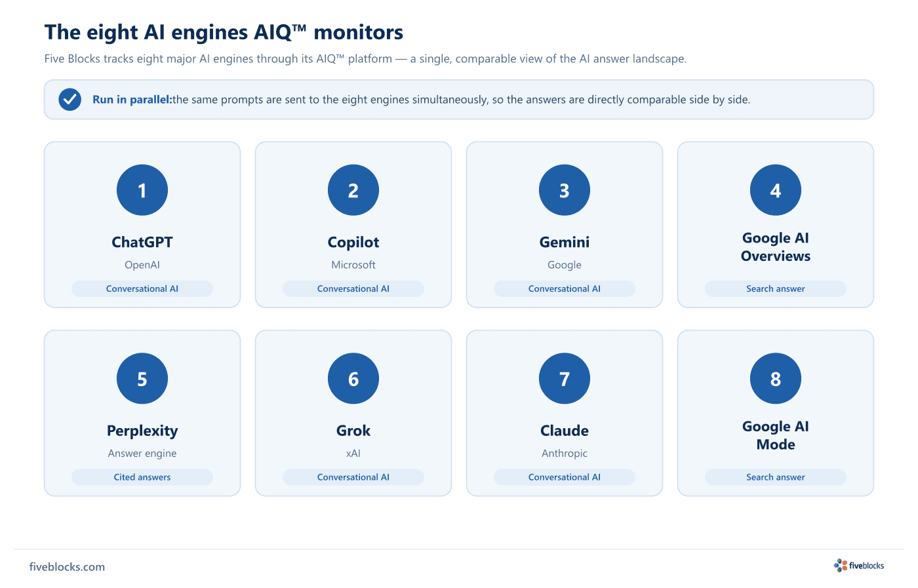This screenshot has height=588, width=918.
Task: Open the fiveblocks.com footer link
Action: tap(67, 567)
